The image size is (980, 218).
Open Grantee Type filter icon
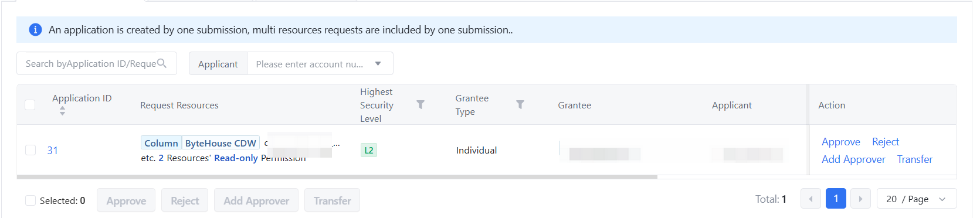520,104
